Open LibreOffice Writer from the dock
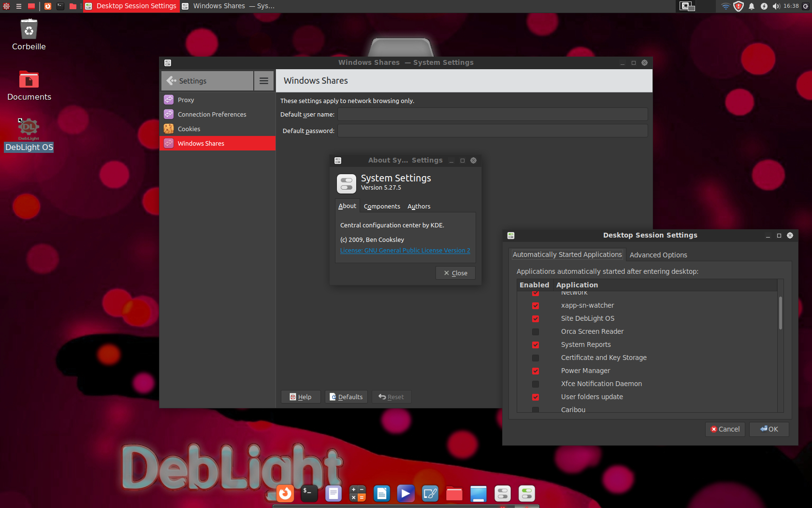This screenshot has width=812, height=508. pyautogui.click(x=382, y=493)
